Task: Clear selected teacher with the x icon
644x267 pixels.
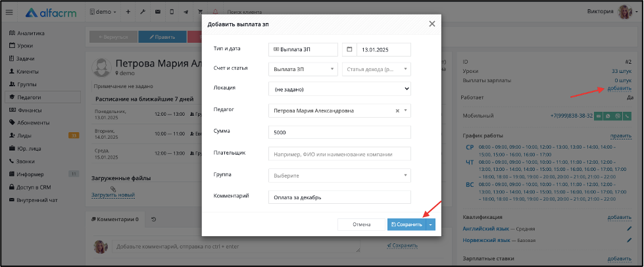Action: 397,111
